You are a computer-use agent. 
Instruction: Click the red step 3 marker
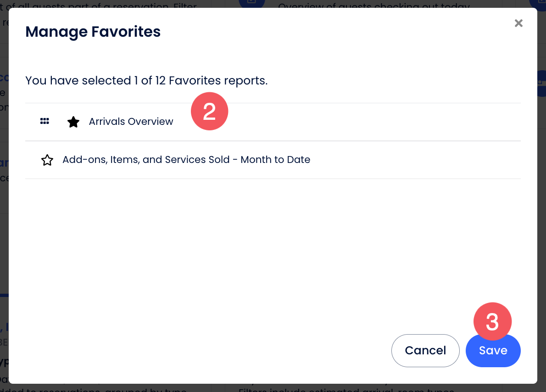tap(492, 322)
